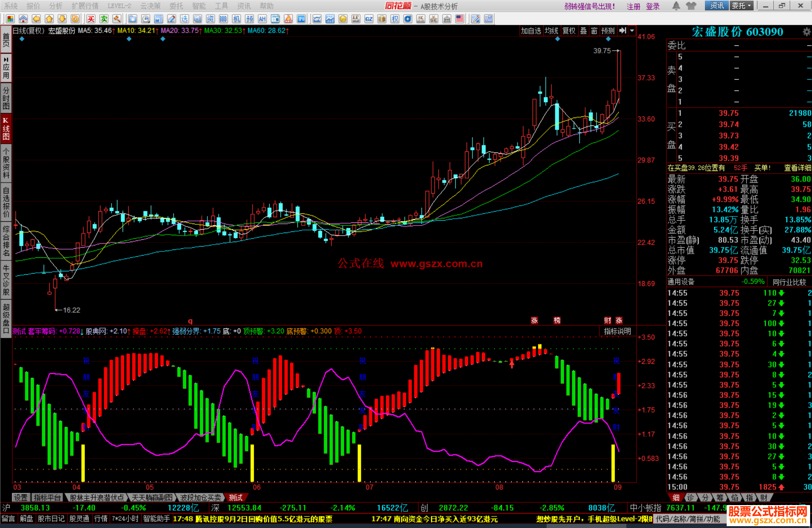812x528 pixels.
Task: Click 查看详细 link in order panel
Action: (797, 168)
